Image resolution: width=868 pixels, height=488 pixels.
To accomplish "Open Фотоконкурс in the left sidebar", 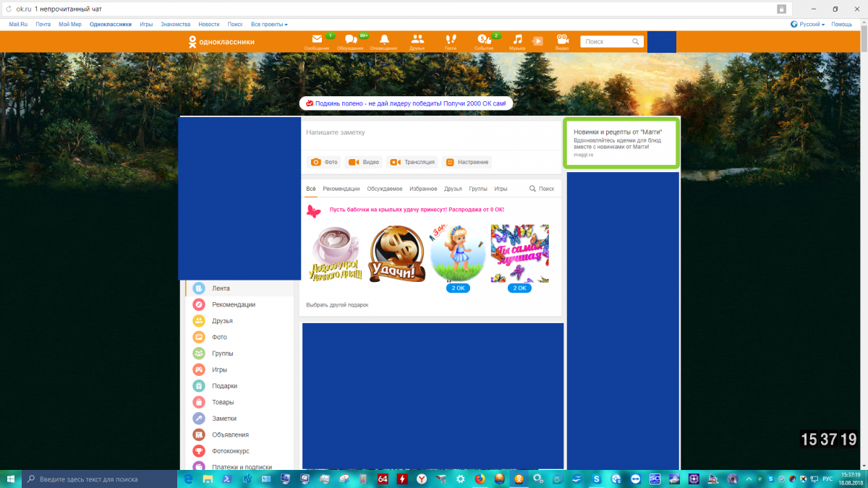I will click(x=239, y=451).
